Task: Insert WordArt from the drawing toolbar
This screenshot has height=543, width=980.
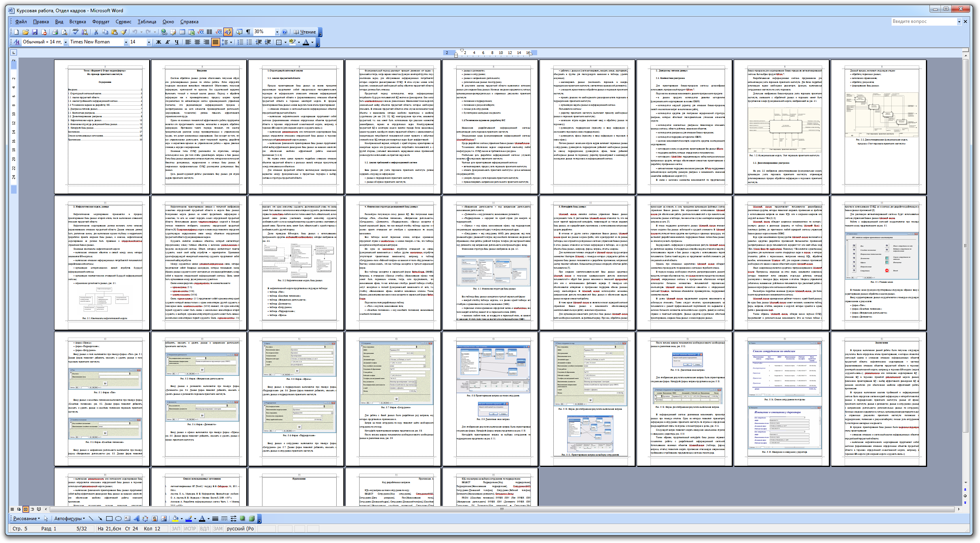Action: [x=136, y=519]
